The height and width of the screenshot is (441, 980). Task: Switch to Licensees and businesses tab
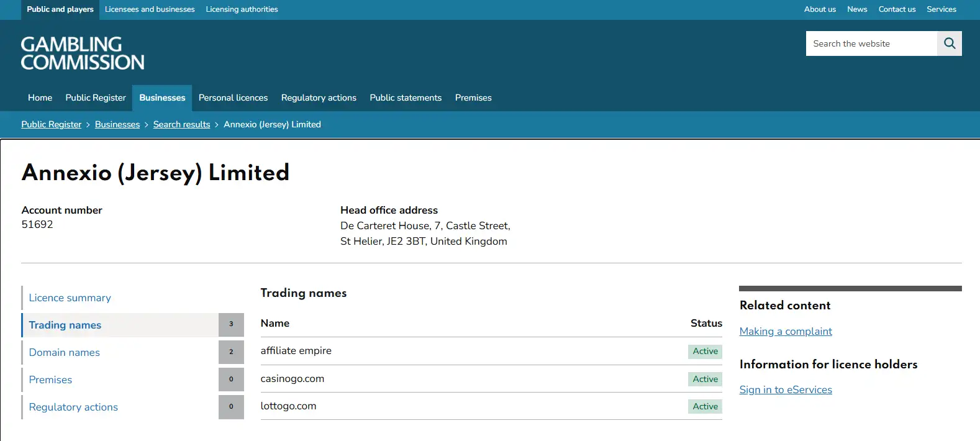(x=150, y=9)
